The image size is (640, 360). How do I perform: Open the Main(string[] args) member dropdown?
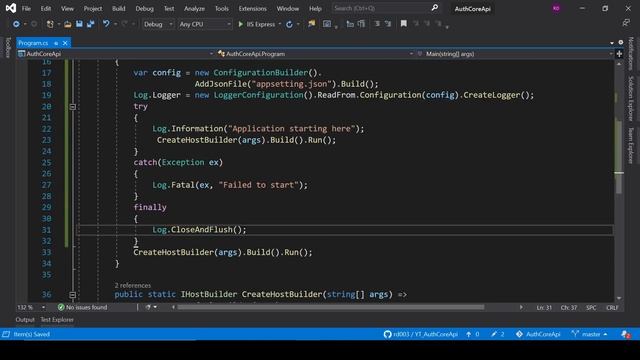(x=516, y=54)
